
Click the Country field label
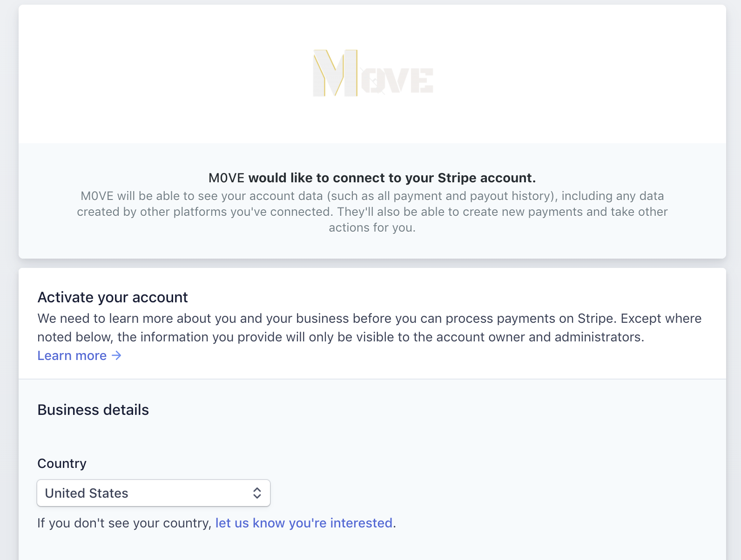click(x=62, y=464)
